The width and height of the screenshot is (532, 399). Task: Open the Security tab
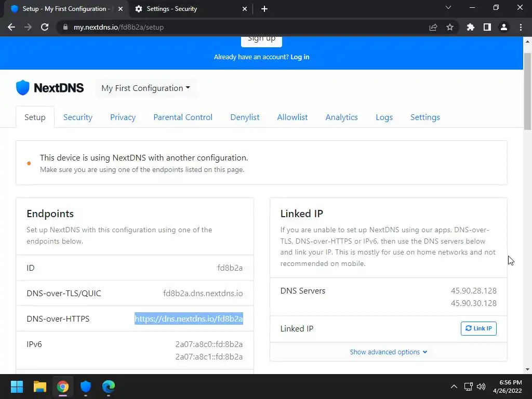tap(78, 117)
